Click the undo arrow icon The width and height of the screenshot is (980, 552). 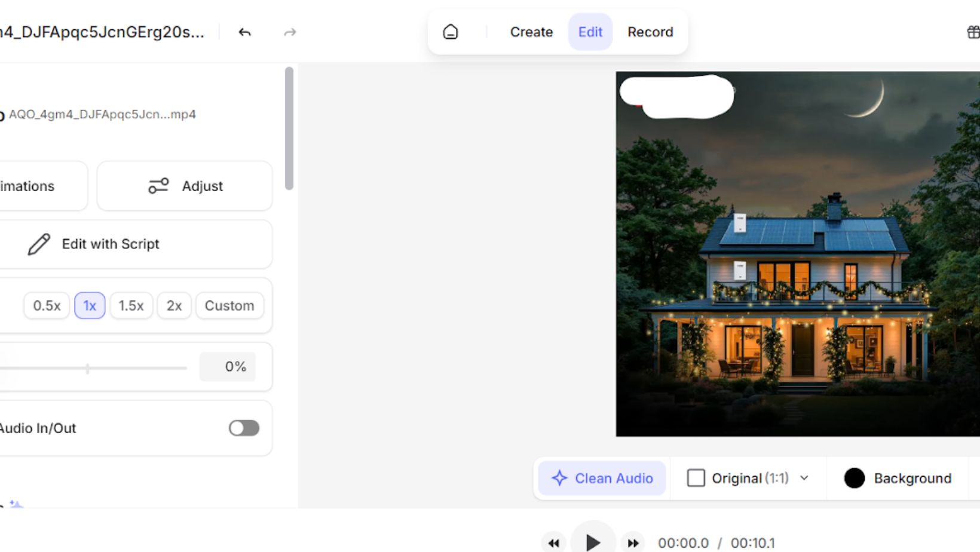(x=244, y=32)
